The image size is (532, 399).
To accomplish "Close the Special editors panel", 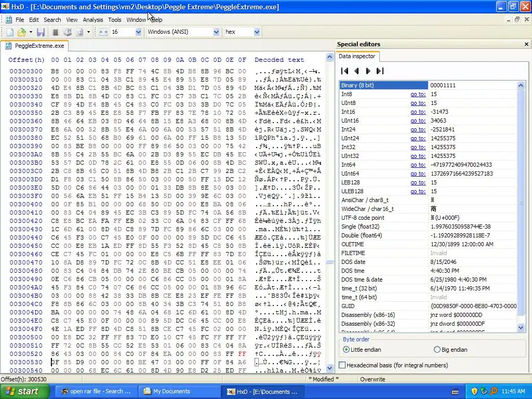I will (527, 44).
